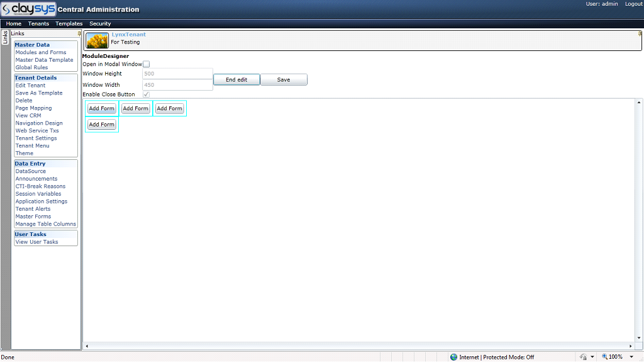Click the Delete link under Tenant Details

[24, 100]
